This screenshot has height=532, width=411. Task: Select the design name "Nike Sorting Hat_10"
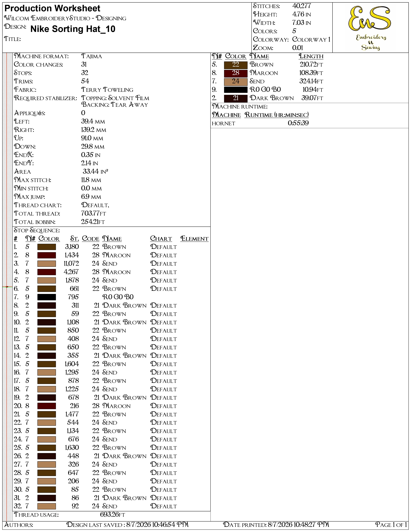[x=73, y=29]
